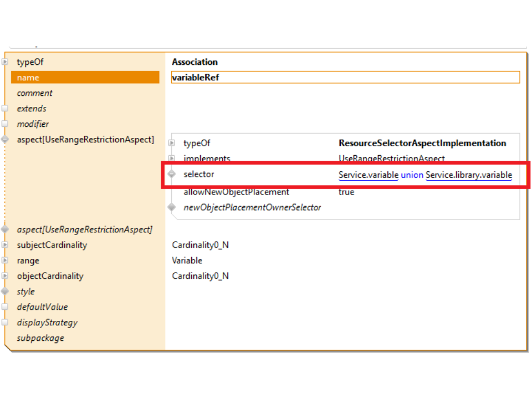Click diamond icon beside italic aspect[UseRangeRestrictionAspect]
532x399 pixels.
(5, 229)
